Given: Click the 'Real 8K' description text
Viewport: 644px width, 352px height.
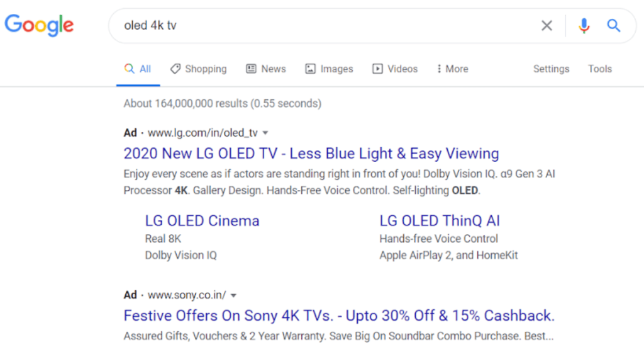Looking at the screenshot, I should click(x=163, y=239).
